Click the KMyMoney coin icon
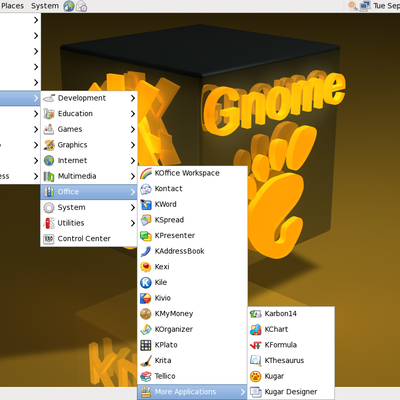The image size is (400, 400). 146,314
